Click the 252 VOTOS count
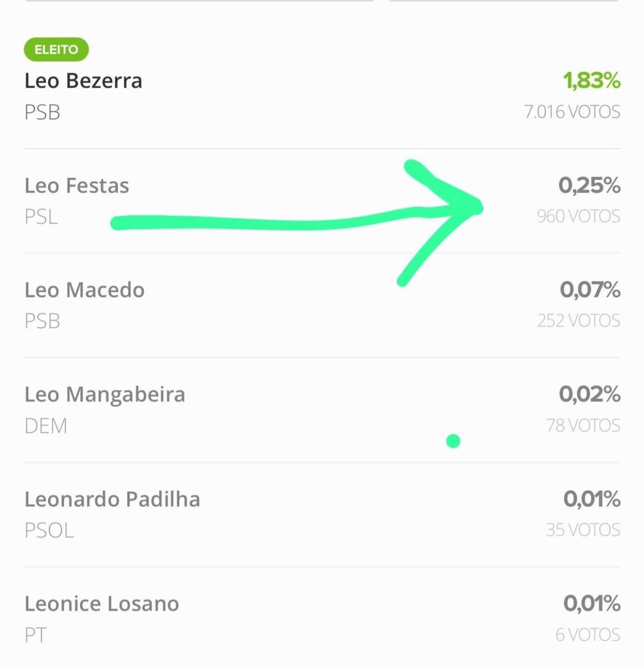 point(578,321)
